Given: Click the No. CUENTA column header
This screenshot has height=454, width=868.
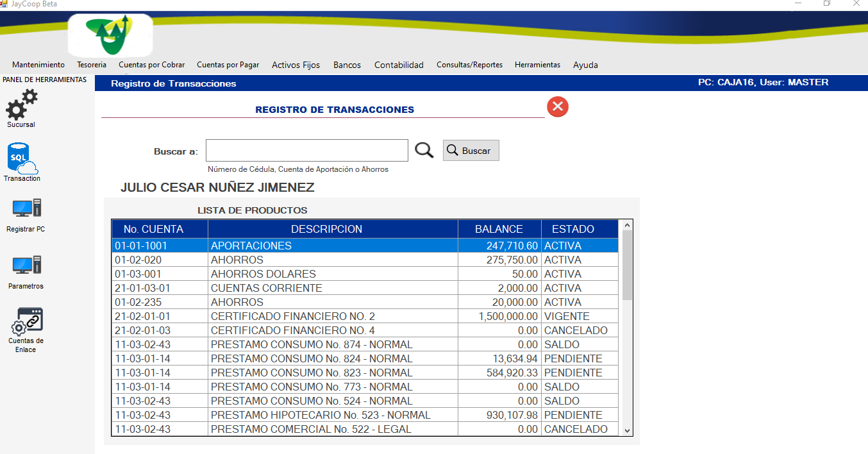Looking at the screenshot, I should (160, 229).
